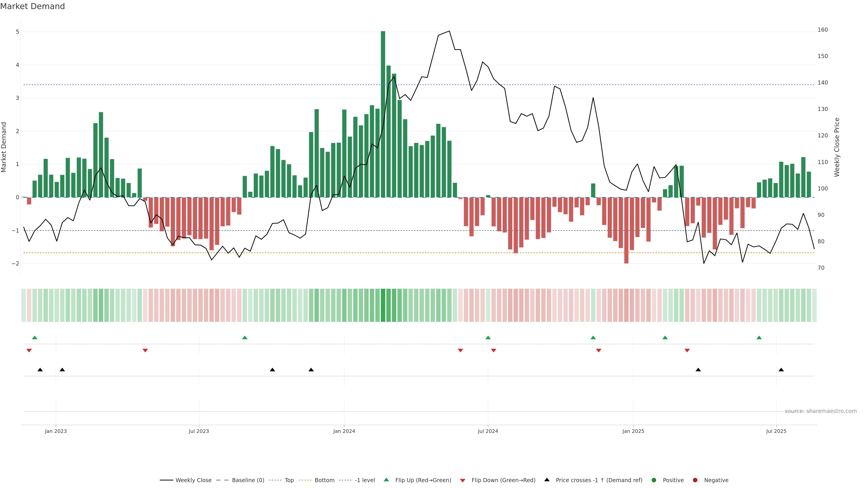Image resolution: width=868 pixels, height=488 pixels.
Task: Click the Market Demand chart title
Action: (32, 6)
